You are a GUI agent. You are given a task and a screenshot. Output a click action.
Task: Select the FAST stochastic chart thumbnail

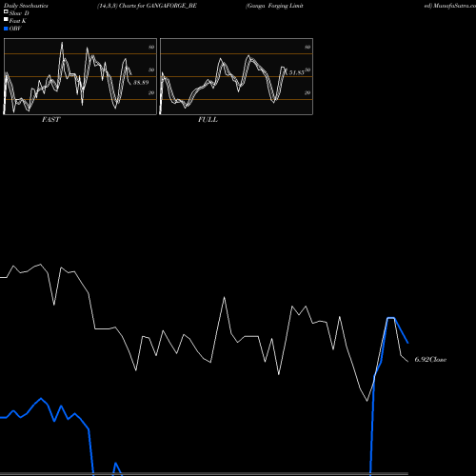click(80, 76)
